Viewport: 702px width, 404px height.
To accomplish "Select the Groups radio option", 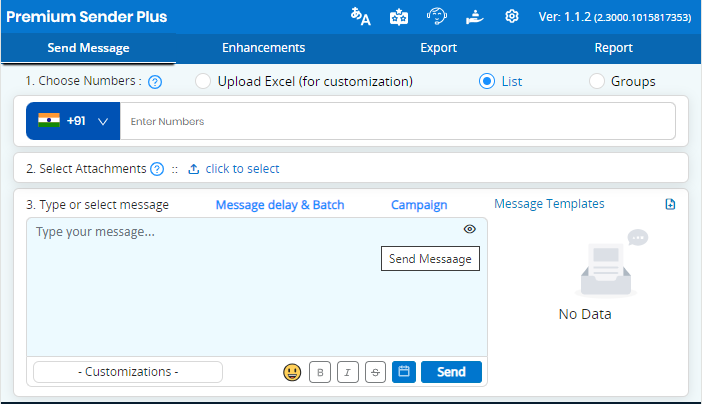I will 596,82.
